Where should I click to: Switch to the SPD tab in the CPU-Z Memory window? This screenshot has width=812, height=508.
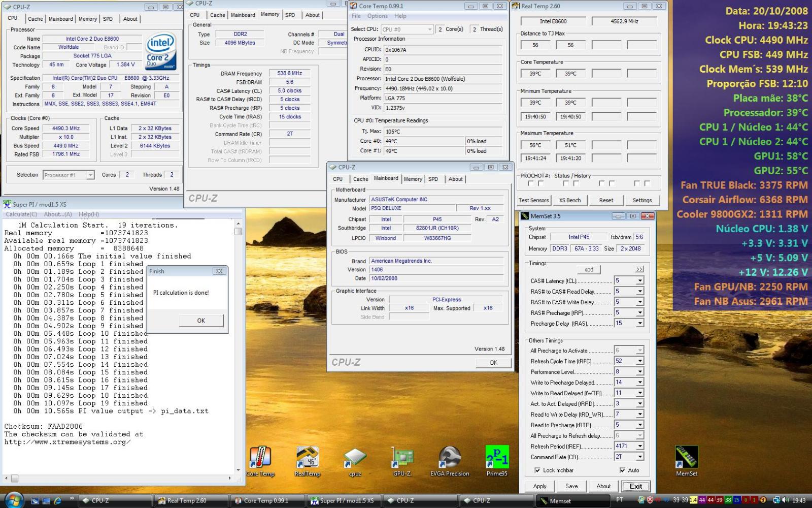pyautogui.click(x=290, y=15)
